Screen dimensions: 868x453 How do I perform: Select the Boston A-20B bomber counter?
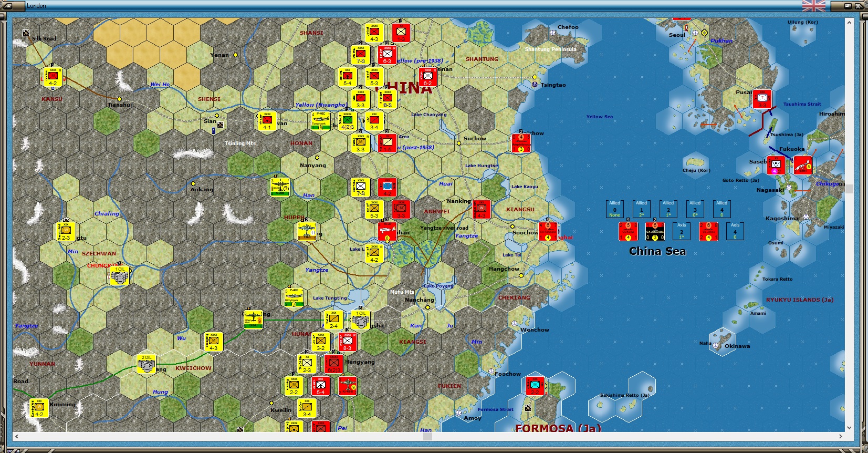[x=280, y=187]
